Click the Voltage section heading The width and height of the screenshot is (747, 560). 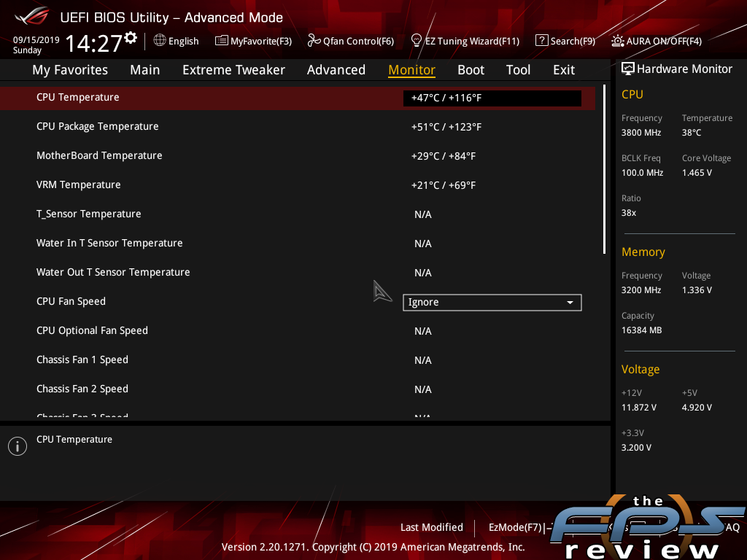coord(640,370)
